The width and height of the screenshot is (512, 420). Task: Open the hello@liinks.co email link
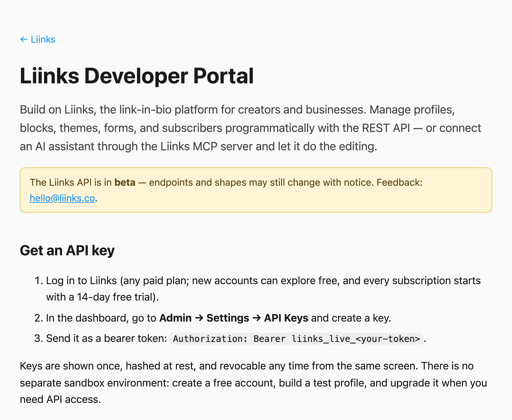point(62,198)
